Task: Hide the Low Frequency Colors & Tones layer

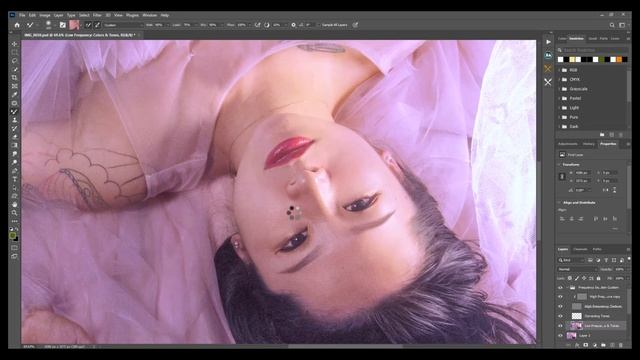Action: (560, 326)
